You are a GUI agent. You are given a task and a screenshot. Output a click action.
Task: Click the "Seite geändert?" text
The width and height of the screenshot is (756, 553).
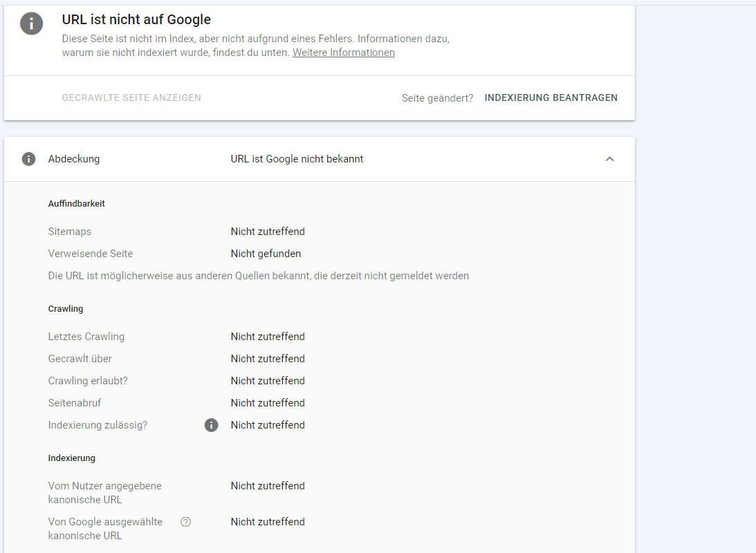pyautogui.click(x=437, y=98)
